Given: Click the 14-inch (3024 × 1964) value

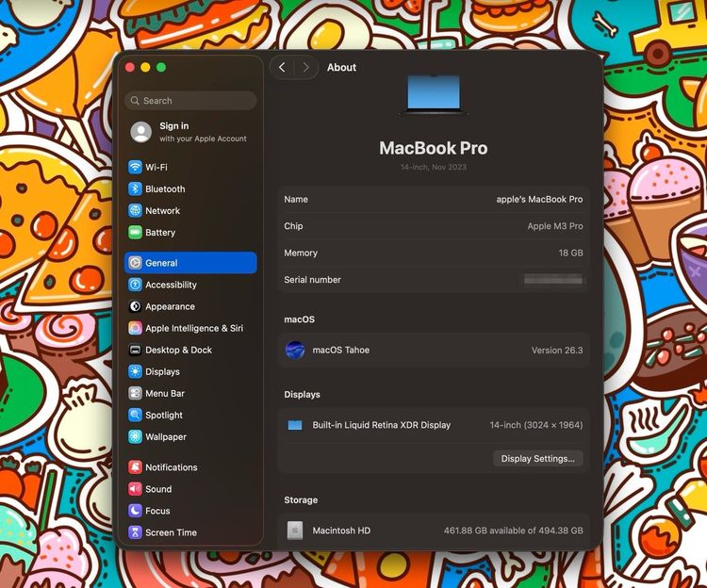Looking at the screenshot, I should (536, 425).
